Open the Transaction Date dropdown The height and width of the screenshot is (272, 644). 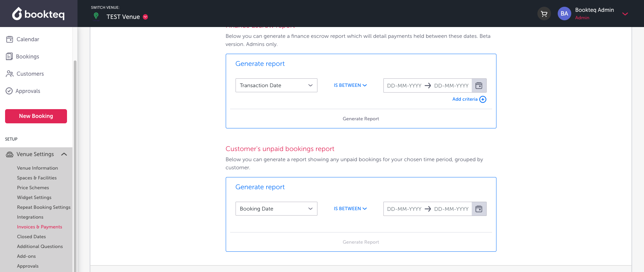pos(276,85)
